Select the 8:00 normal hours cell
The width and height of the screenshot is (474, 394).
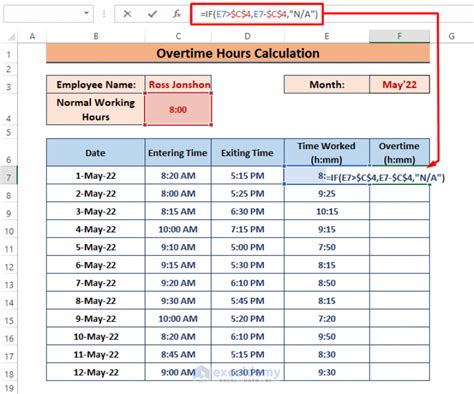[178, 109]
